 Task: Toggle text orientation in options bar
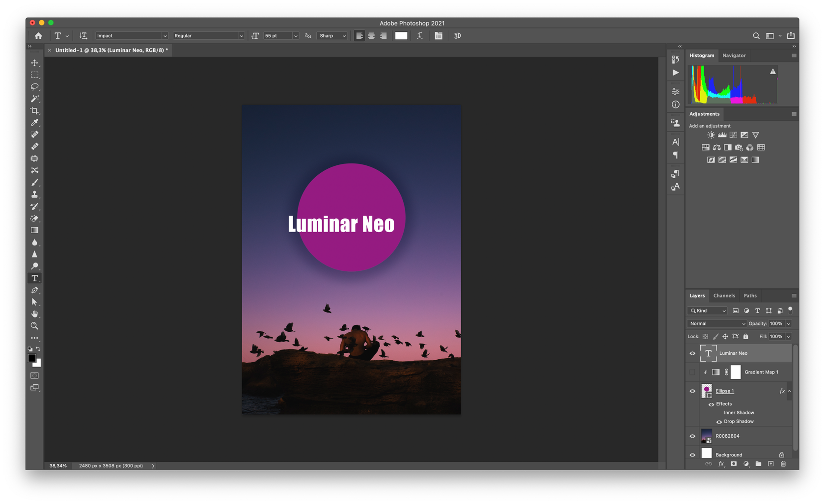tap(83, 36)
